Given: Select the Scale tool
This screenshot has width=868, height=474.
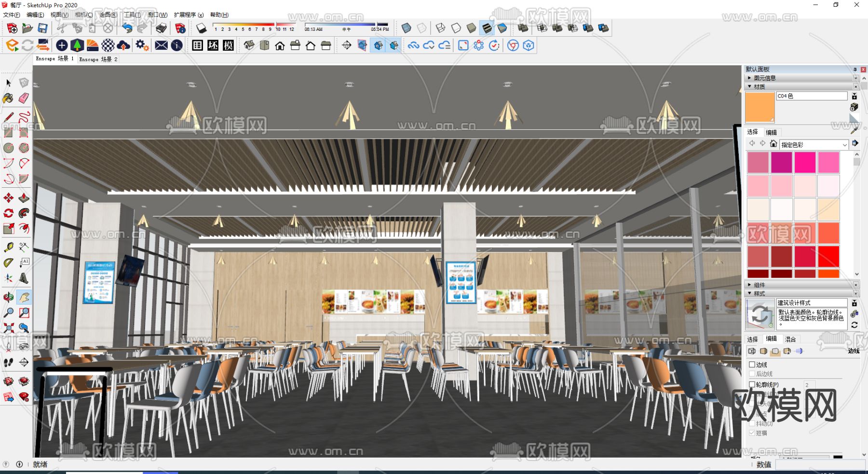Looking at the screenshot, I should (x=8, y=229).
